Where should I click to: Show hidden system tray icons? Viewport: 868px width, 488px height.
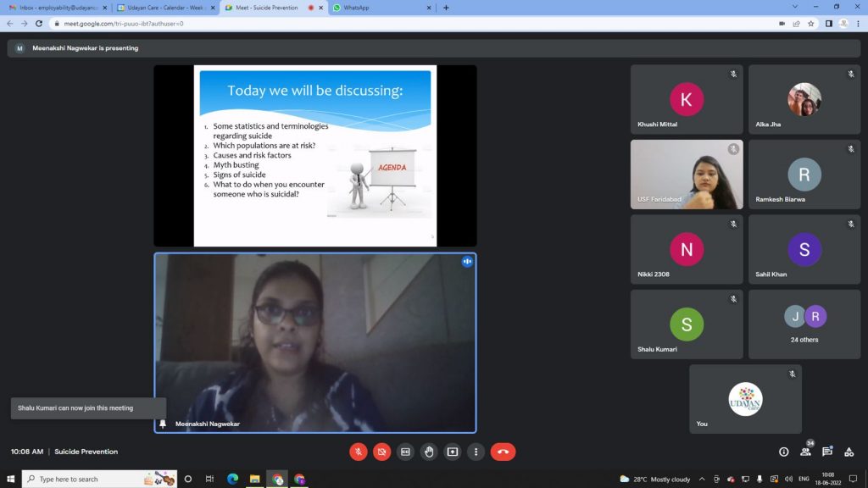[701, 479]
